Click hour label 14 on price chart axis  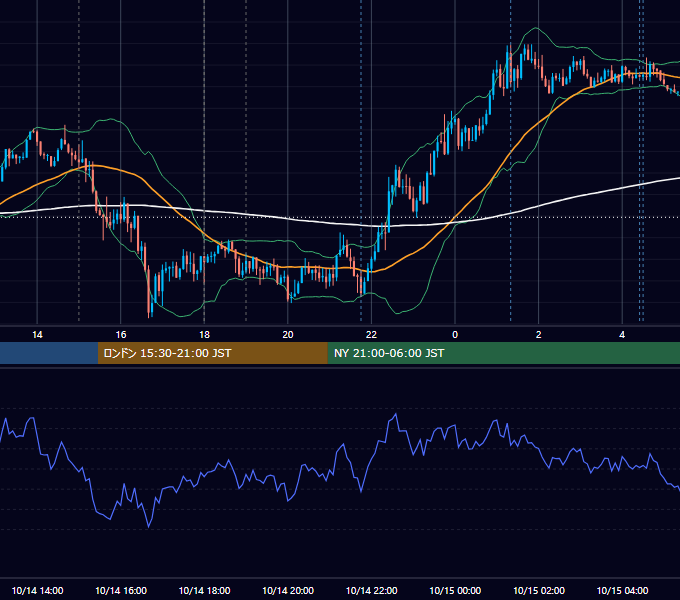click(x=37, y=334)
